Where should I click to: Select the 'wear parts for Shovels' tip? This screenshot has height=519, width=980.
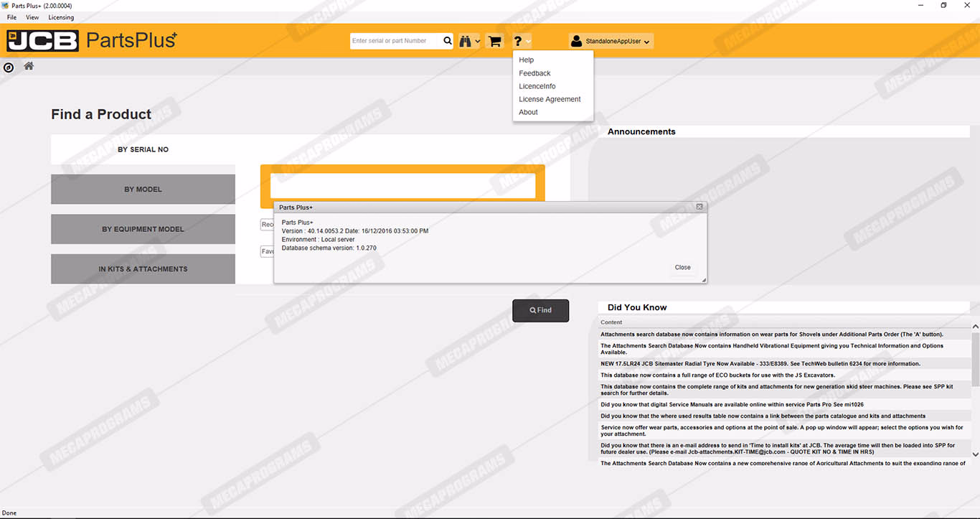pos(784,334)
